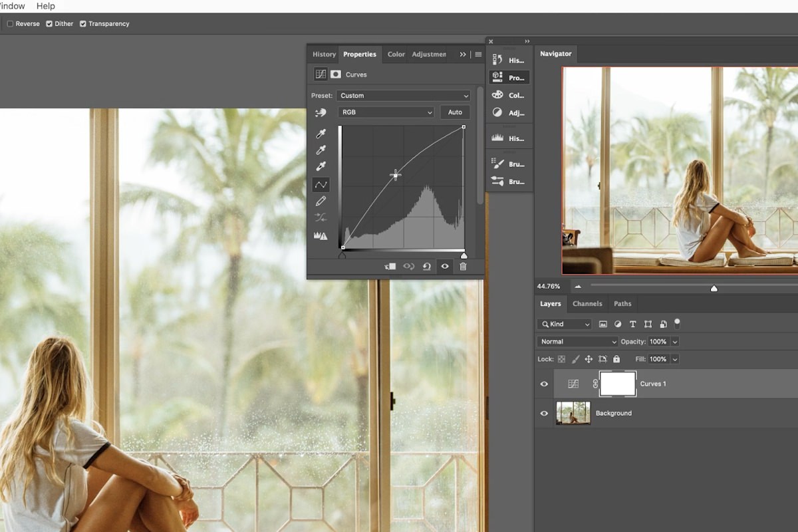
Task: Pick the black point eyedropper in Curves
Action: pos(321,134)
